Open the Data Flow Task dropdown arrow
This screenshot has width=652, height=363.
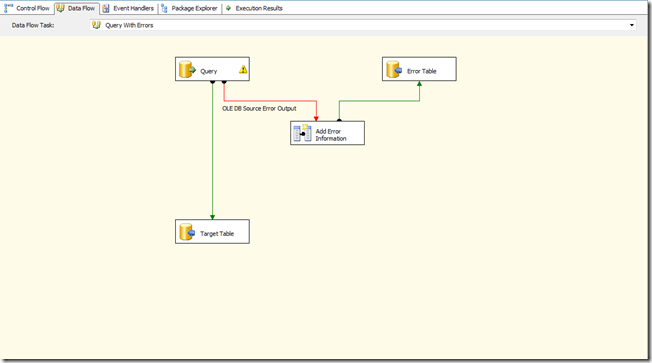(x=632, y=25)
